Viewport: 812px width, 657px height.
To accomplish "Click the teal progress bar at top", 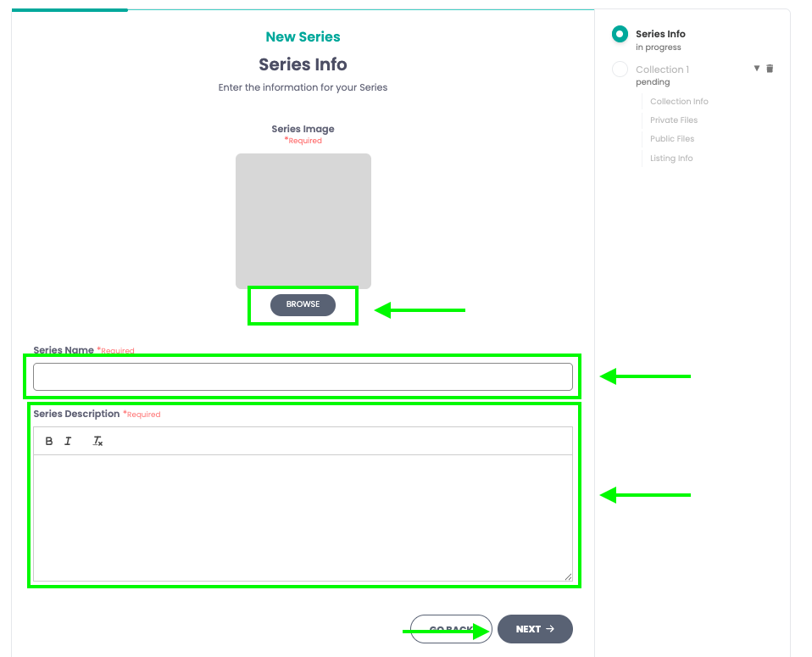I will tap(70, 10).
